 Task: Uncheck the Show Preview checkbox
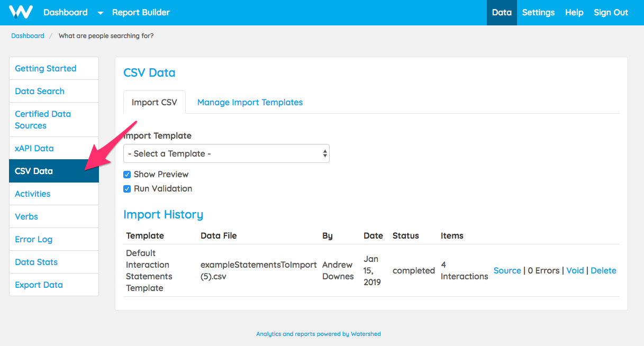[127, 175]
